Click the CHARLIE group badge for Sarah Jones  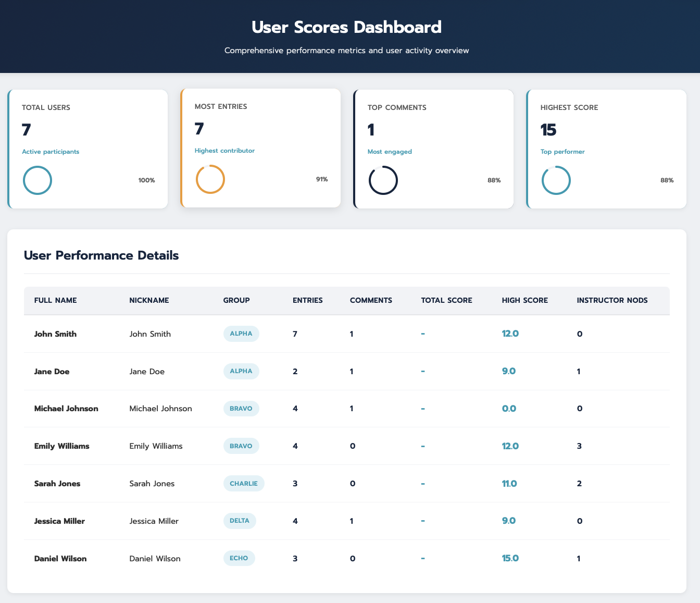(x=244, y=483)
